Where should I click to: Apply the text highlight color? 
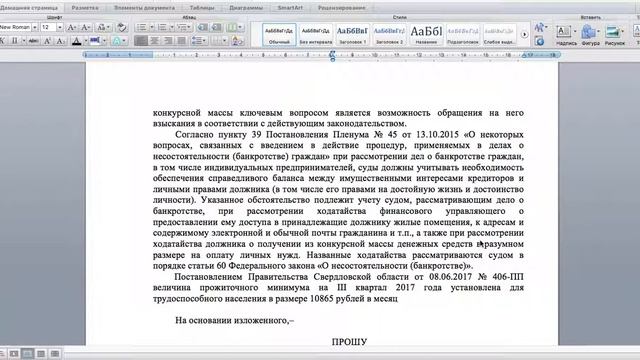coord(95,41)
